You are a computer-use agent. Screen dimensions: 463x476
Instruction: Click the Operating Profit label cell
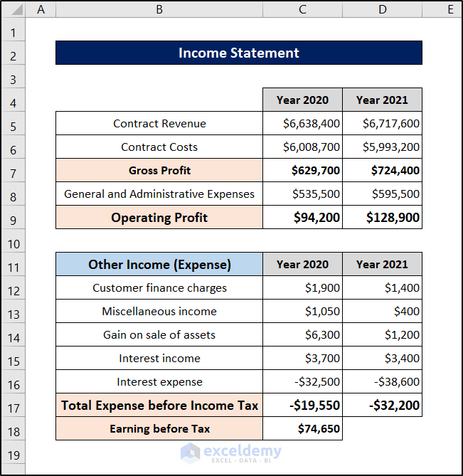pos(159,217)
